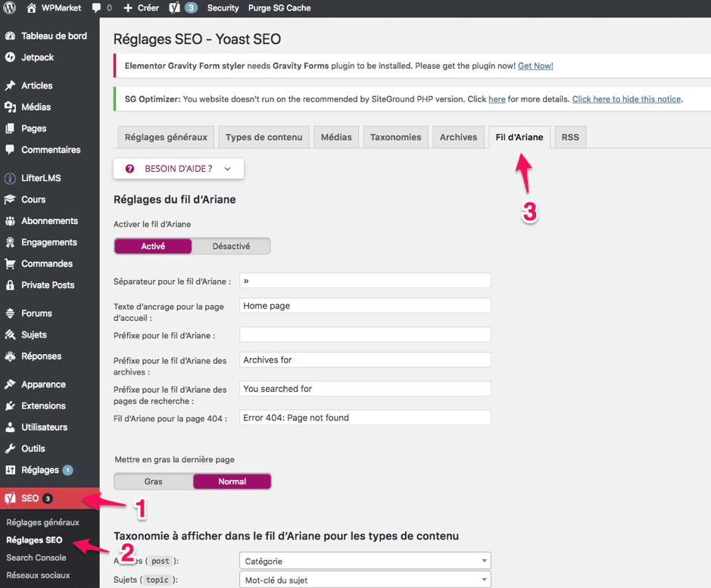Click the Extensions plugin icon

coord(10,406)
